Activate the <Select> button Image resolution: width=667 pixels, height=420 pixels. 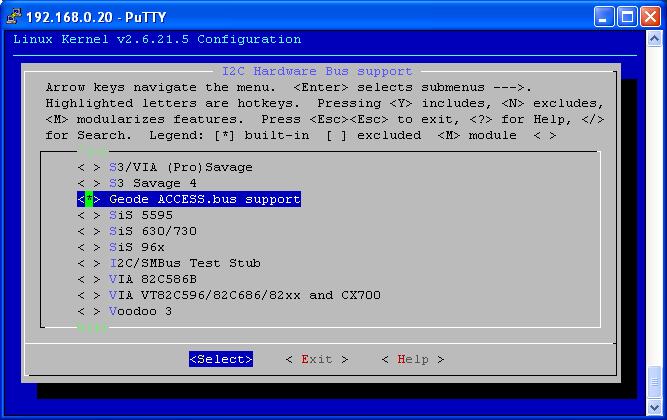pos(221,359)
